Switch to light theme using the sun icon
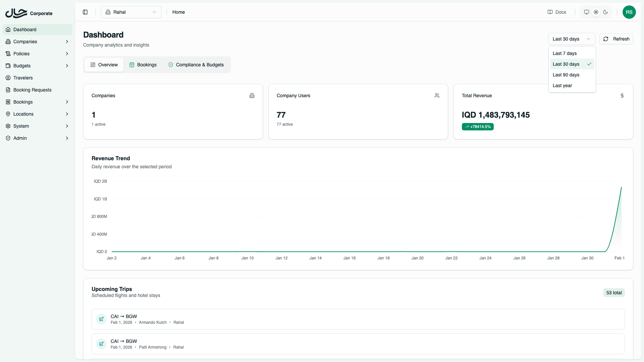This screenshot has width=644, height=362. click(x=596, y=12)
